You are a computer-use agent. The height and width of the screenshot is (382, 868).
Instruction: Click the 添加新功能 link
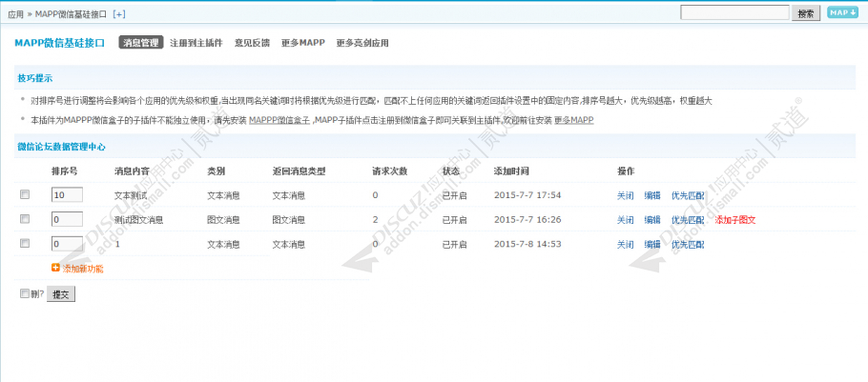(x=82, y=269)
